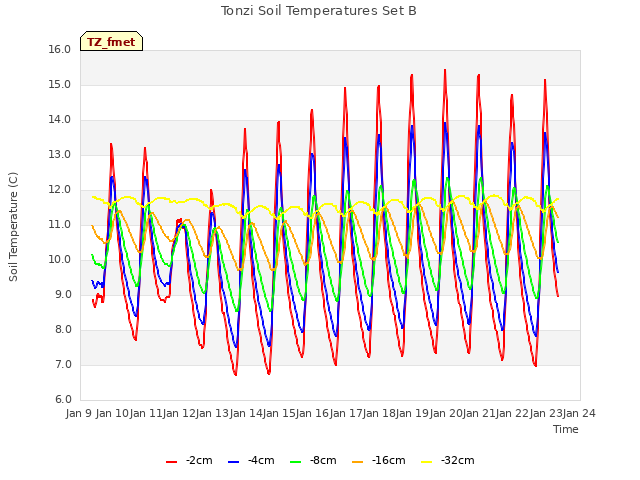640x480 pixels.
Task: Click the Jan 16 x-axis tick label
Action: (312, 413)
